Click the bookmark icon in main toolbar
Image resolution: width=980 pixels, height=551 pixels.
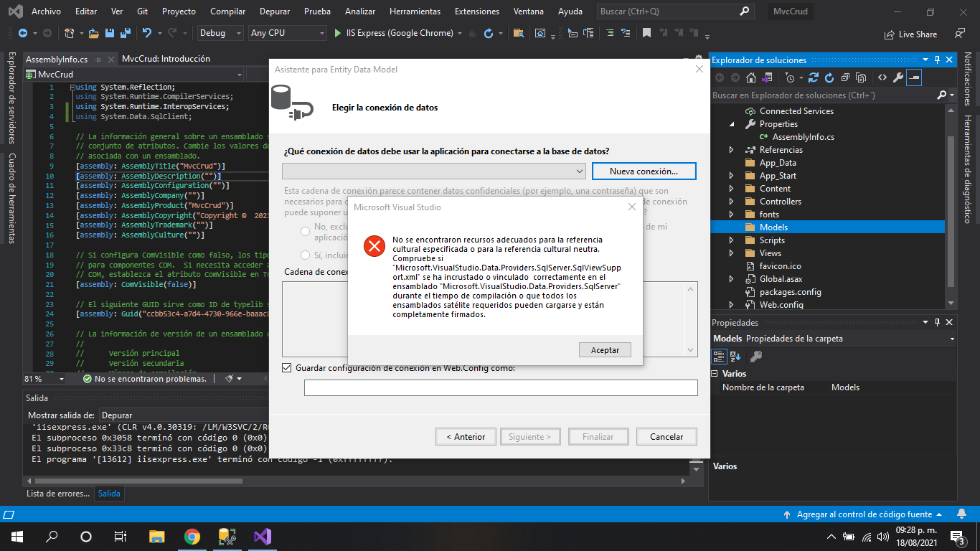coord(646,33)
